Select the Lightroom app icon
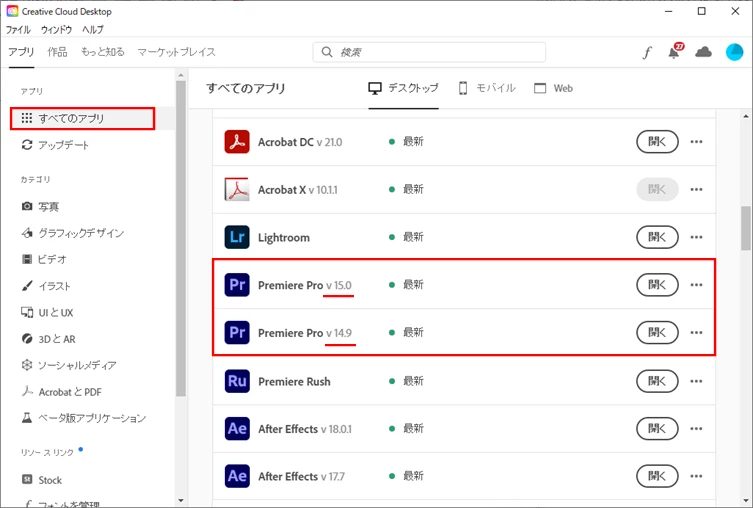The width and height of the screenshot is (753, 508). point(237,237)
